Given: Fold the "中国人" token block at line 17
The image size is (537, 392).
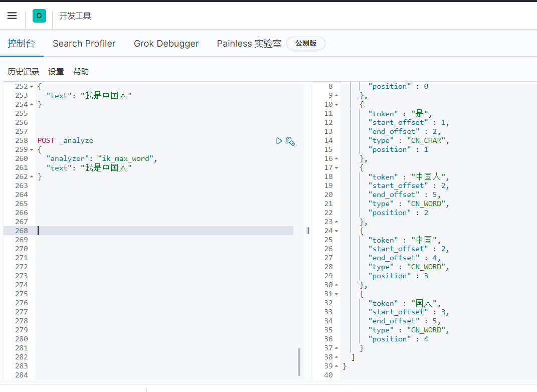Looking at the screenshot, I should 336,168.
